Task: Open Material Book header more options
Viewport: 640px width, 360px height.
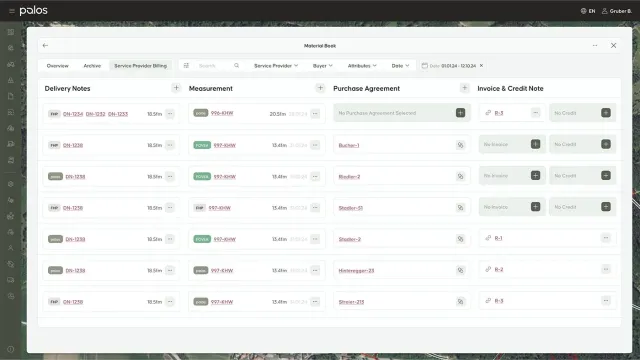Action: 595,46
